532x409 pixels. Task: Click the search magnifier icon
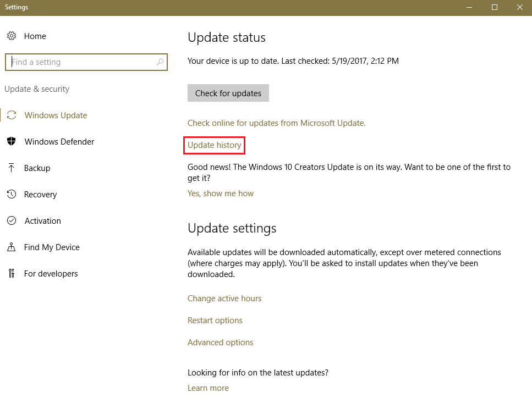[x=160, y=62]
